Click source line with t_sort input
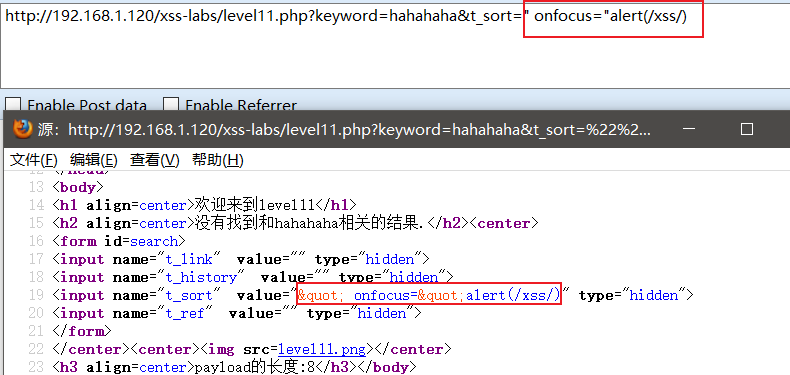Viewport: 790px width, 375px height. point(373,295)
